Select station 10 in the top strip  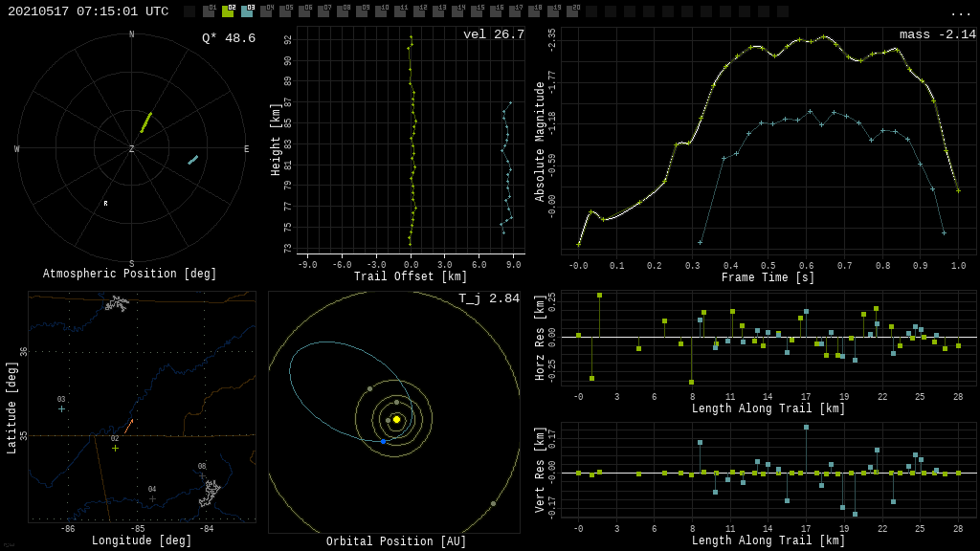pyautogui.click(x=381, y=11)
